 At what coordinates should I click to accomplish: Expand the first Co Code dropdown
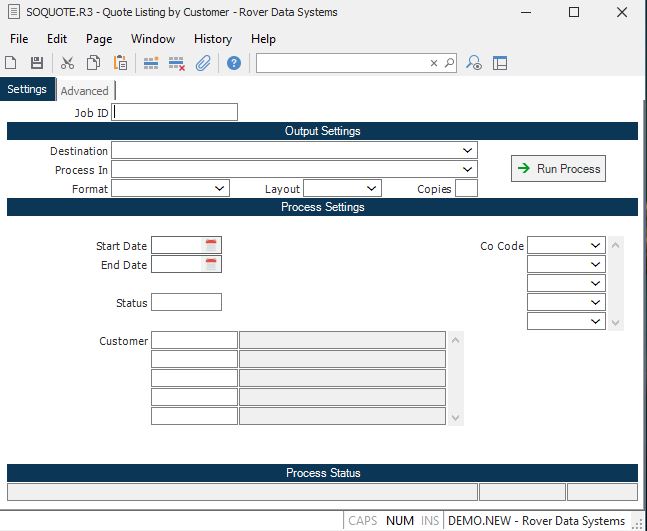click(x=596, y=245)
